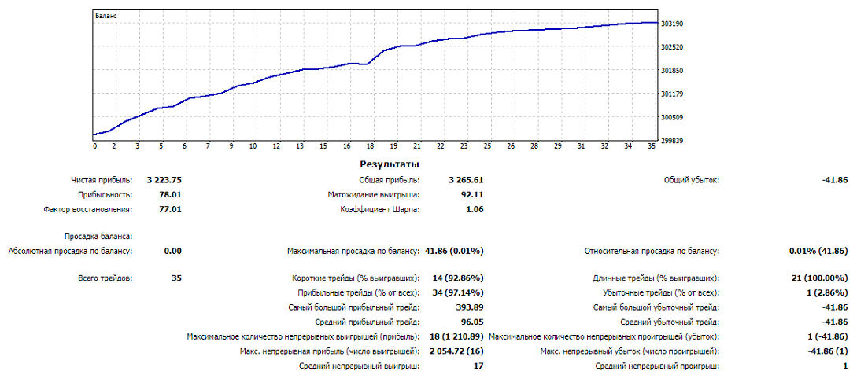Select consecutive wins value 18 (1 210.89)
868x375 pixels.
click(x=456, y=336)
